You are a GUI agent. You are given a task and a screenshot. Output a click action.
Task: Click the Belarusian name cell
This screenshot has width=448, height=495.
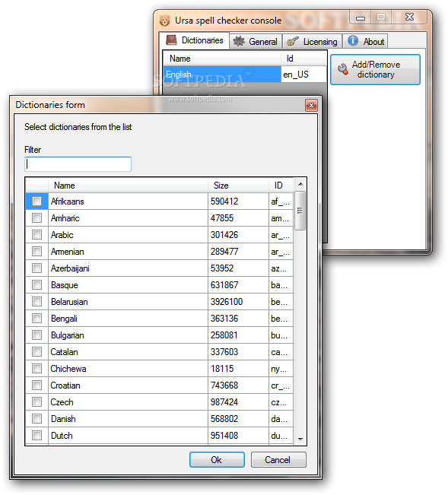(x=128, y=301)
